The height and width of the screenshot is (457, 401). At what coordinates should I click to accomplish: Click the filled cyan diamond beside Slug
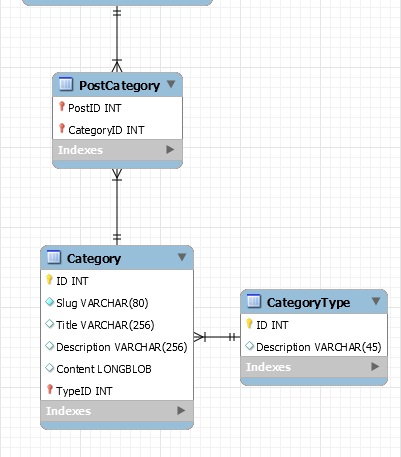[50, 302]
